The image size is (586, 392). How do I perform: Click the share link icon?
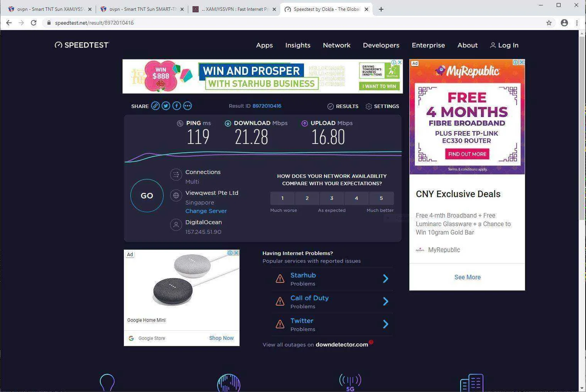coord(155,106)
